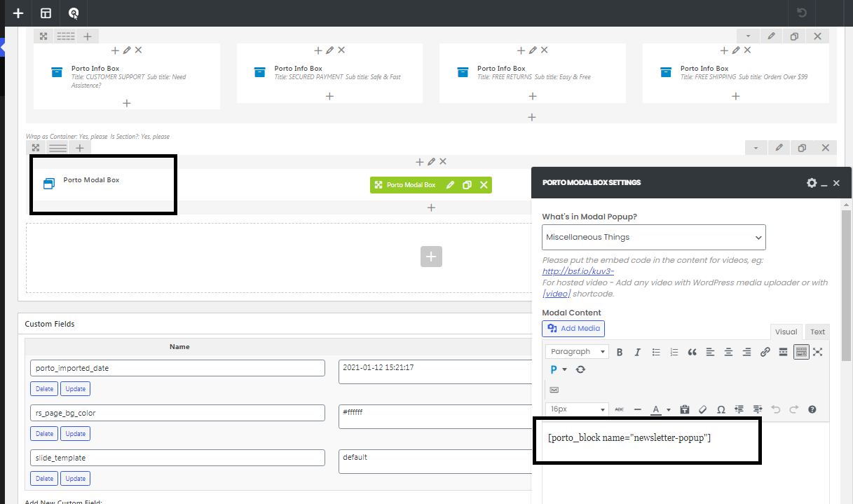The image size is (853, 504).
Task: Click porto_imported_date name field
Action: coord(177,368)
